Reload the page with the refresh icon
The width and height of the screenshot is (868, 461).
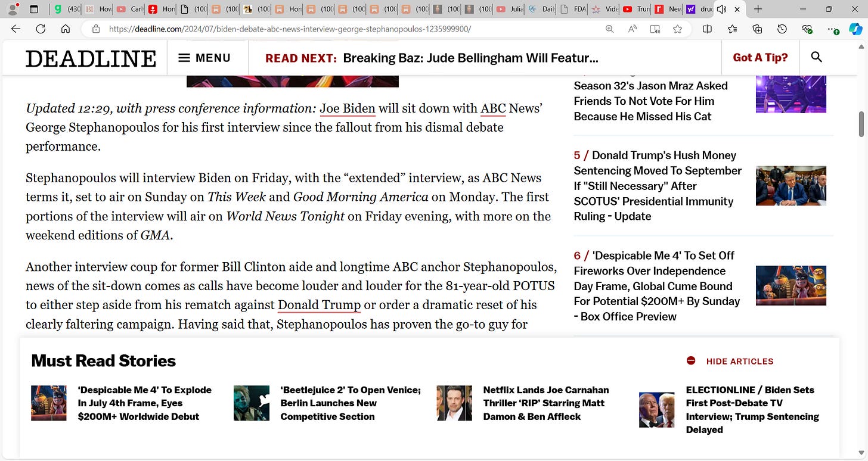tap(41, 29)
